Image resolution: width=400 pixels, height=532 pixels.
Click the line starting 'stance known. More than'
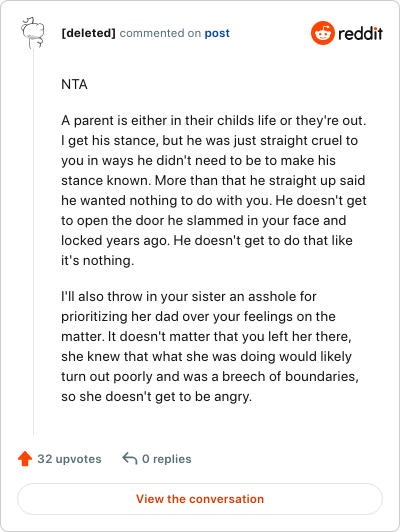(x=213, y=180)
